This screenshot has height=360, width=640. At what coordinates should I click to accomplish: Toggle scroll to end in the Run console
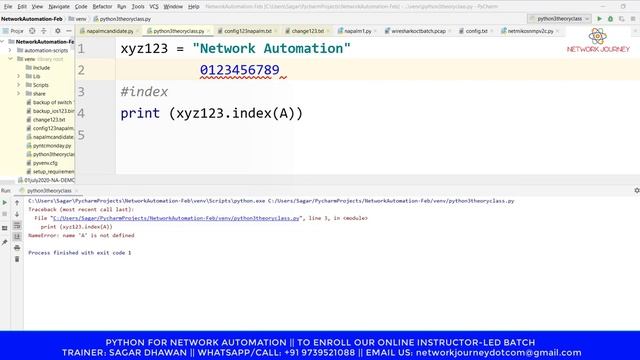(17, 236)
